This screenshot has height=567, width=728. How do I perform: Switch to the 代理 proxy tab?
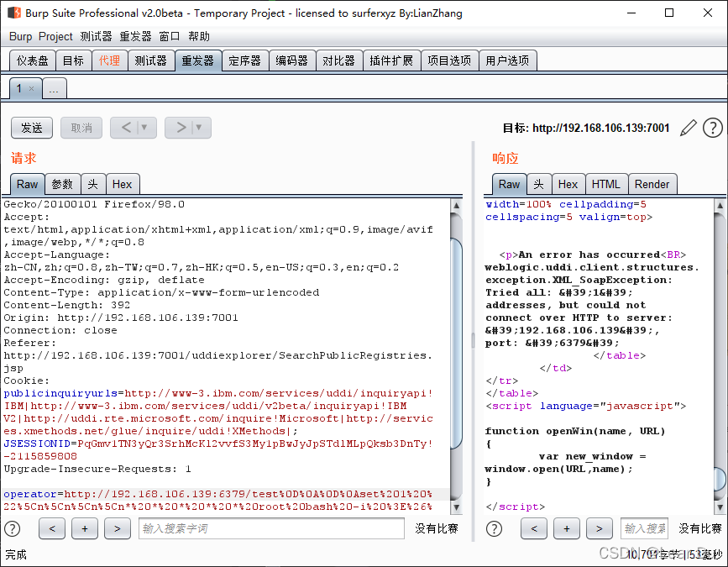click(109, 60)
